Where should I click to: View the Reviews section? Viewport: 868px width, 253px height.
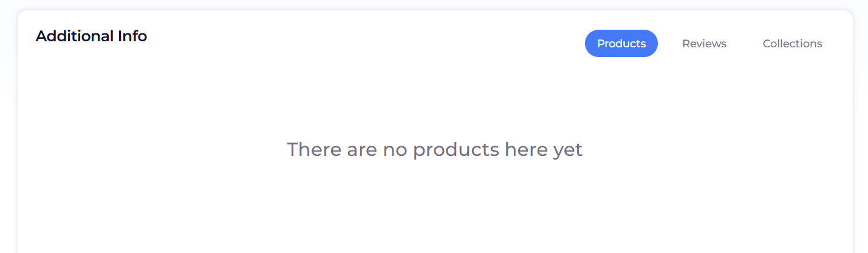[704, 44]
